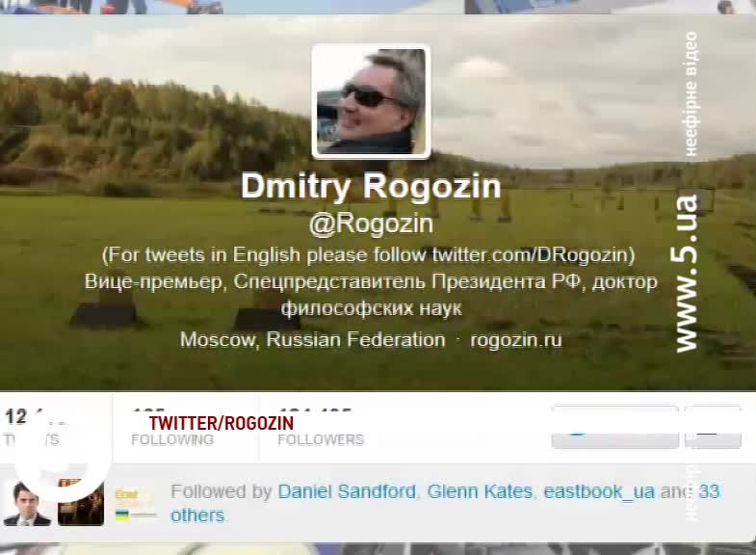Click the eastbook_ua follower avatar with flag
This screenshot has width=756, height=555.
pos(135,503)
